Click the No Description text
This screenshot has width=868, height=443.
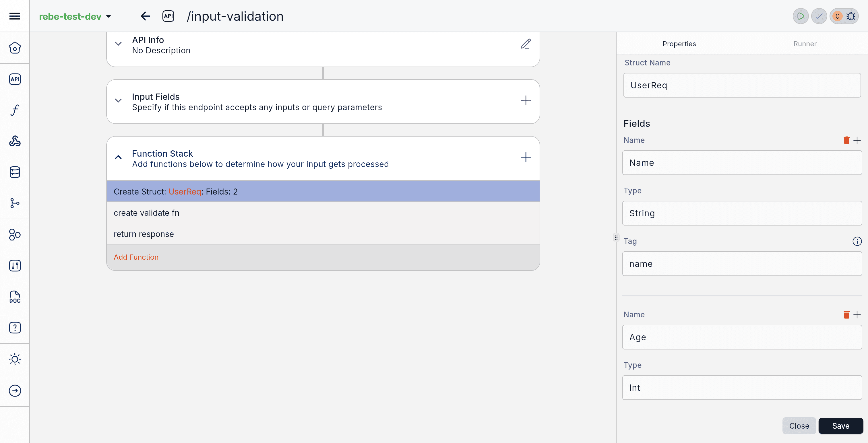(161, 50)
